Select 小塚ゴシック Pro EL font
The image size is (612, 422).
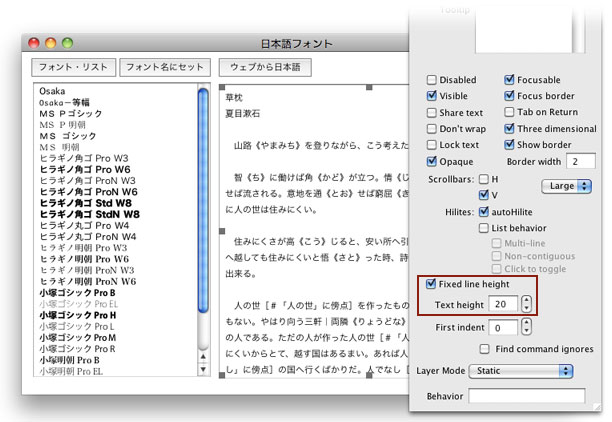pos(78,304)
